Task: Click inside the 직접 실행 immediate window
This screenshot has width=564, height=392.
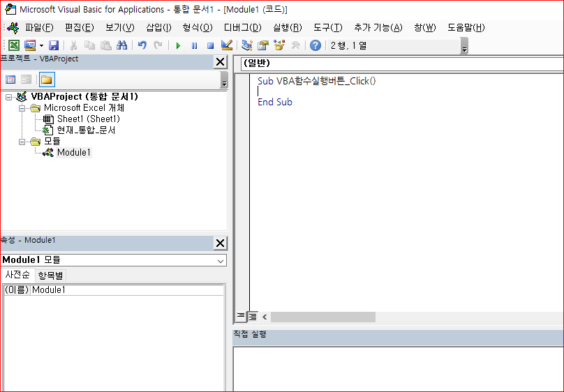Action: [x=399, y=370]
